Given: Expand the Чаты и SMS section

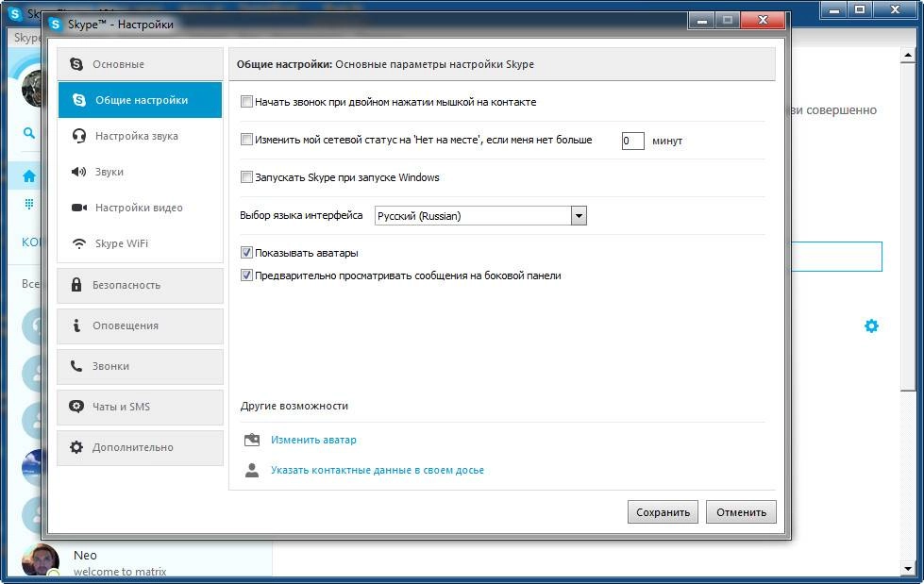Looking at the screenshot, I should [140, 407].
